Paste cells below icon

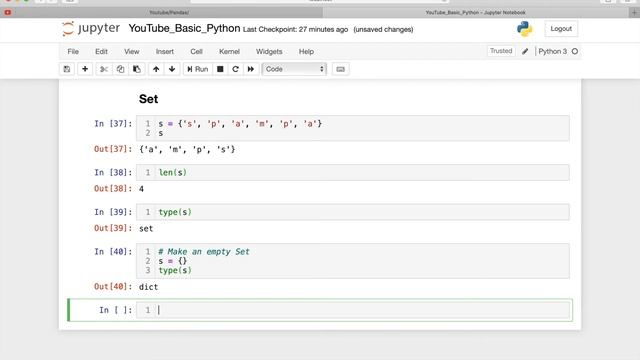pyautogui.click(x=137, y=69)
